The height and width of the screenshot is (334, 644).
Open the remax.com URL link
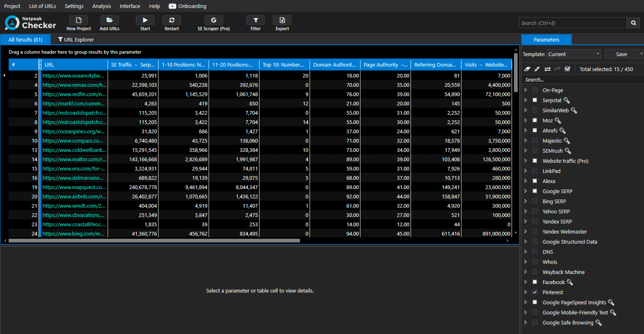click(x=74, y=85)
